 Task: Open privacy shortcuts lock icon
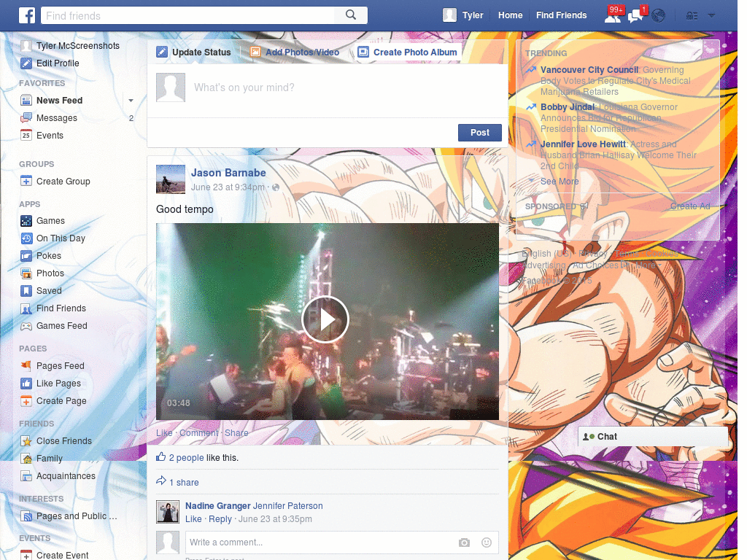pyautogui.click(x=692, y=16)
